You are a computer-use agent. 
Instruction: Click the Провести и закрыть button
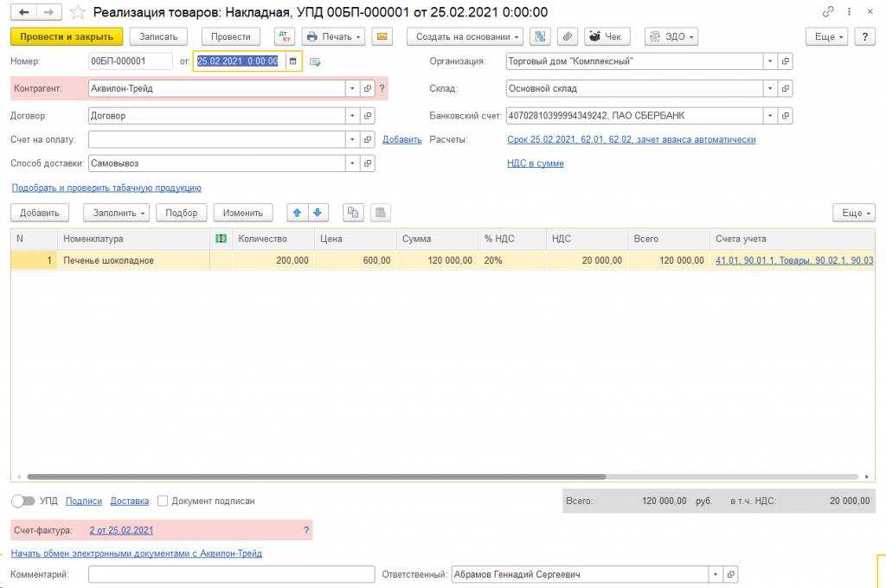pos(67,36)
